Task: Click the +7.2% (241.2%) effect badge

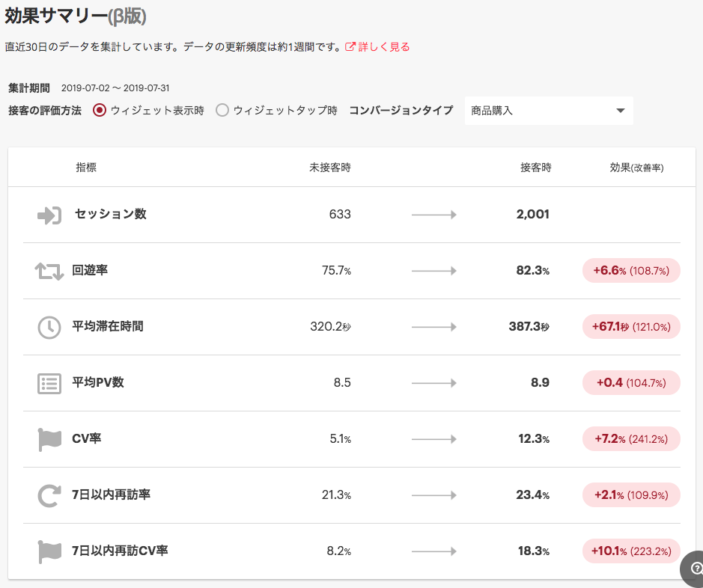Action: [x=631, y=439]
